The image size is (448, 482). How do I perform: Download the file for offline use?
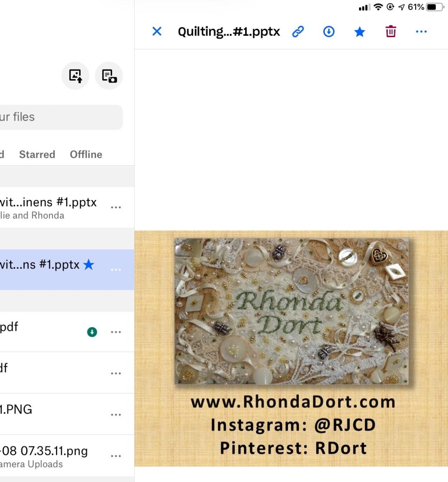click(x=328, y=32)
